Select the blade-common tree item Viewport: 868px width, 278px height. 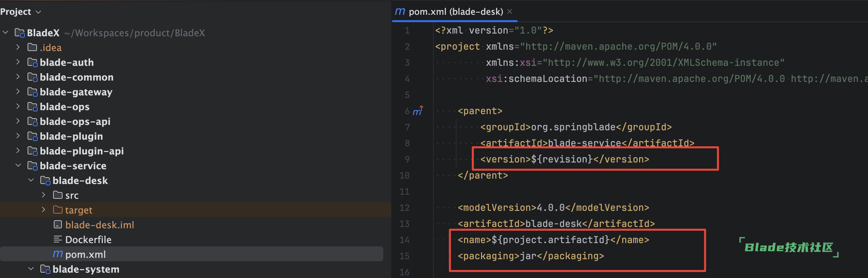tap(77, 77)
